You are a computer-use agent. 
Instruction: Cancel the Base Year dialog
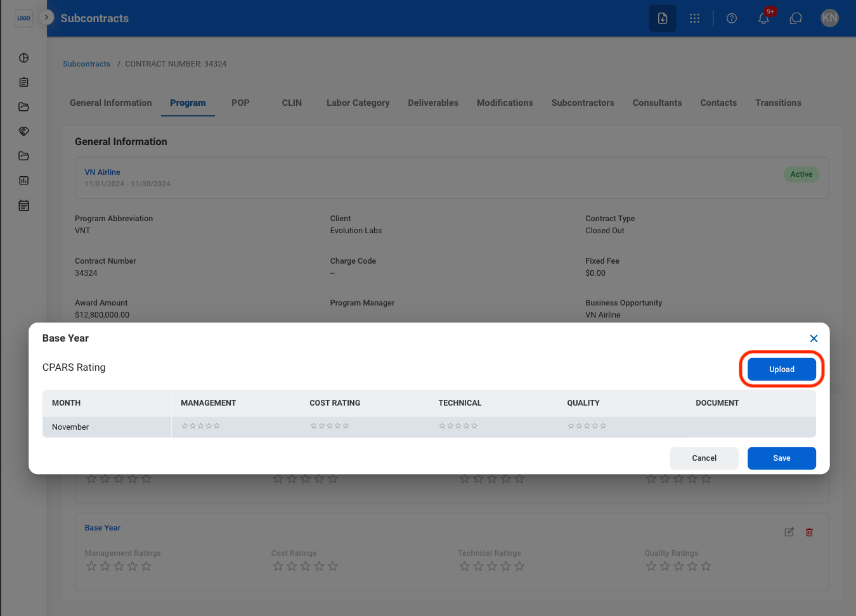[x=704, y=458]
